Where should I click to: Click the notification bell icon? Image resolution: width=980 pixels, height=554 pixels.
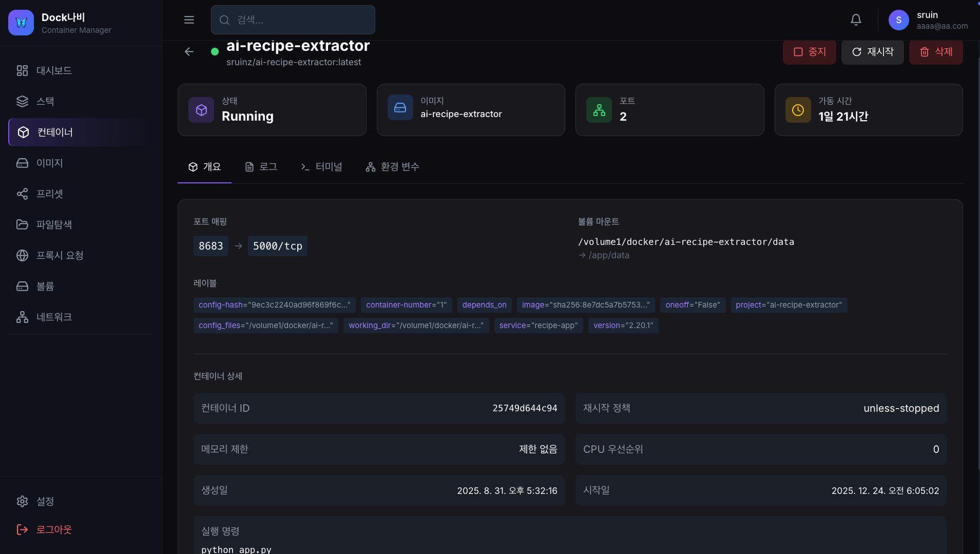pyautogui.click(x=856, y=20)
